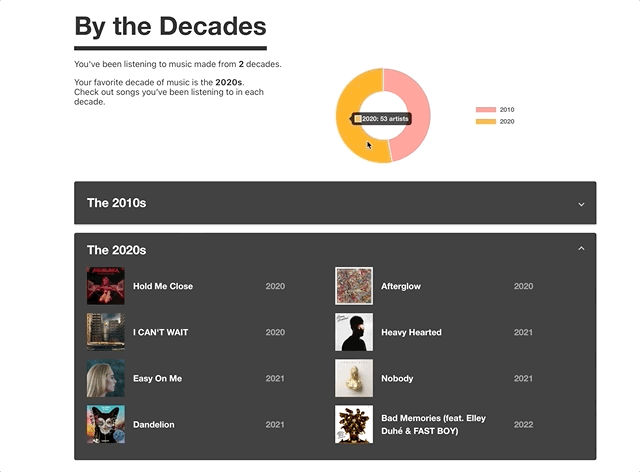Click the Dandelion album artwork

tap(106, 424)
